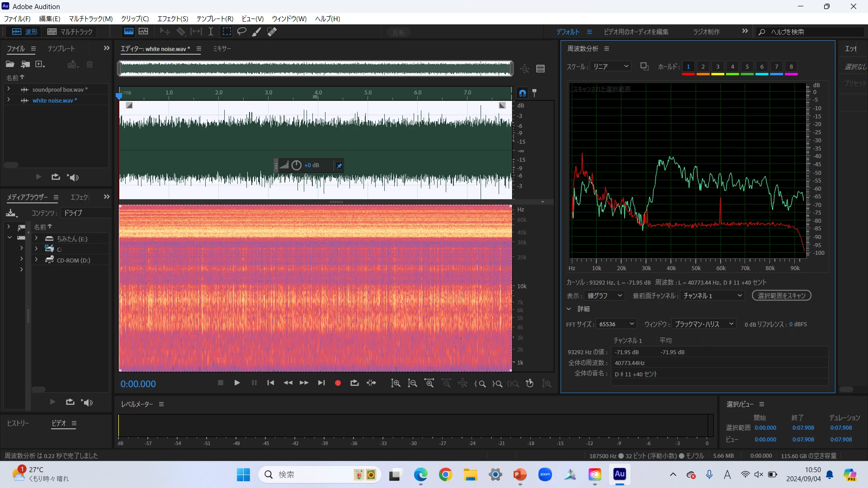Switch to the Mixer tab

pyautogui.click(x=222, y=48)
